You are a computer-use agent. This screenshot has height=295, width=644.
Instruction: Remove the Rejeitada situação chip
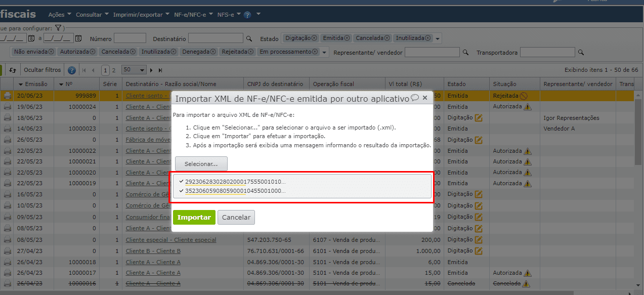(x=251, y=52)
